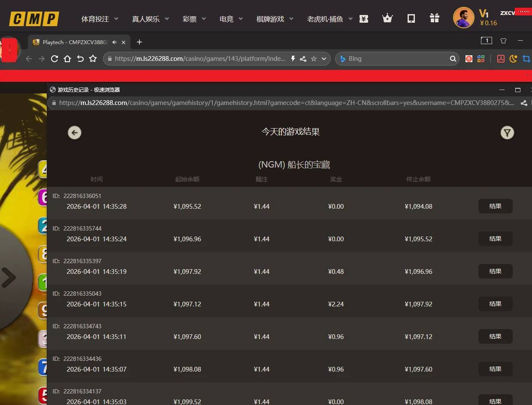Open a new browser tab

[139, 42]
